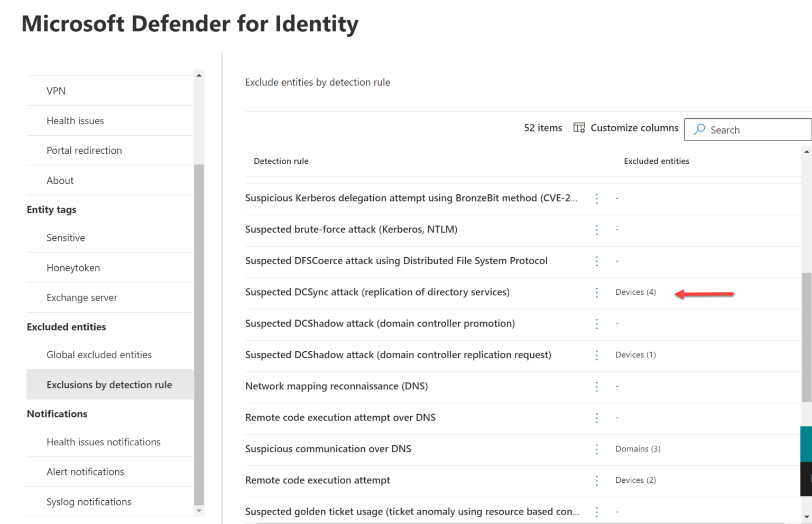Navigate to Global excluded entities
Image resolution: width=812 pixels, height=524 pixels.
point(99,354)
